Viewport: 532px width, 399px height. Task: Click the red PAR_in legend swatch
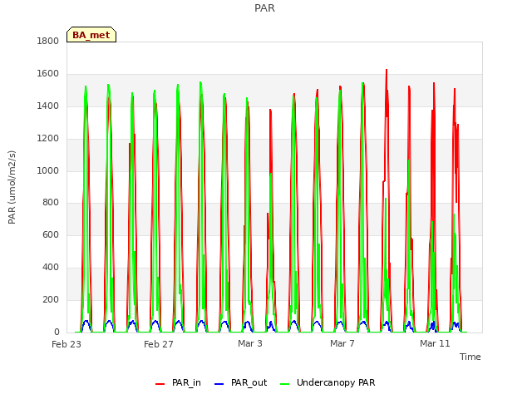point(160,384)
